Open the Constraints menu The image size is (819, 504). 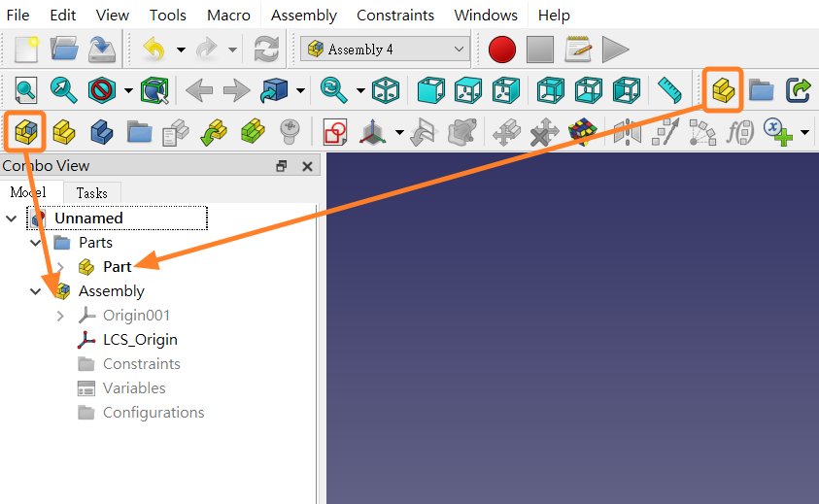(395, 16)
